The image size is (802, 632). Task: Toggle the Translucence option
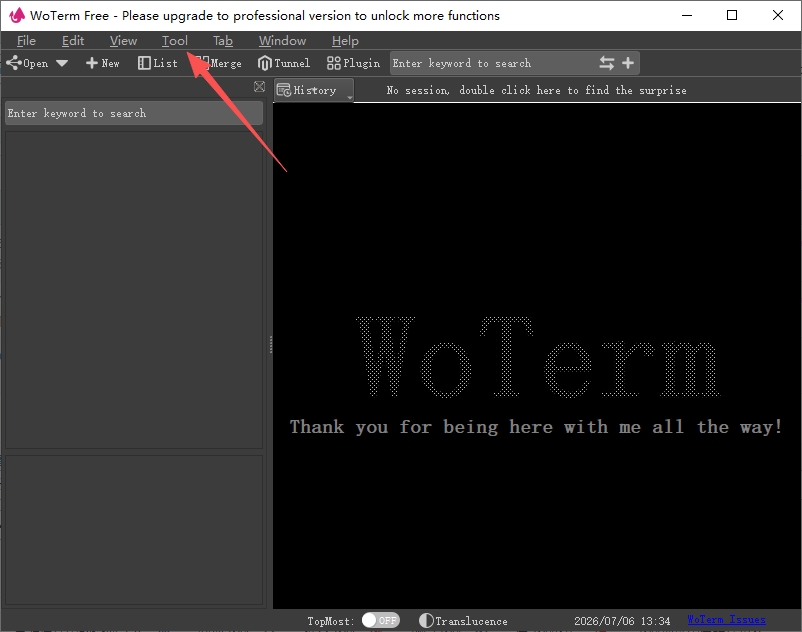tap(463, 621)
